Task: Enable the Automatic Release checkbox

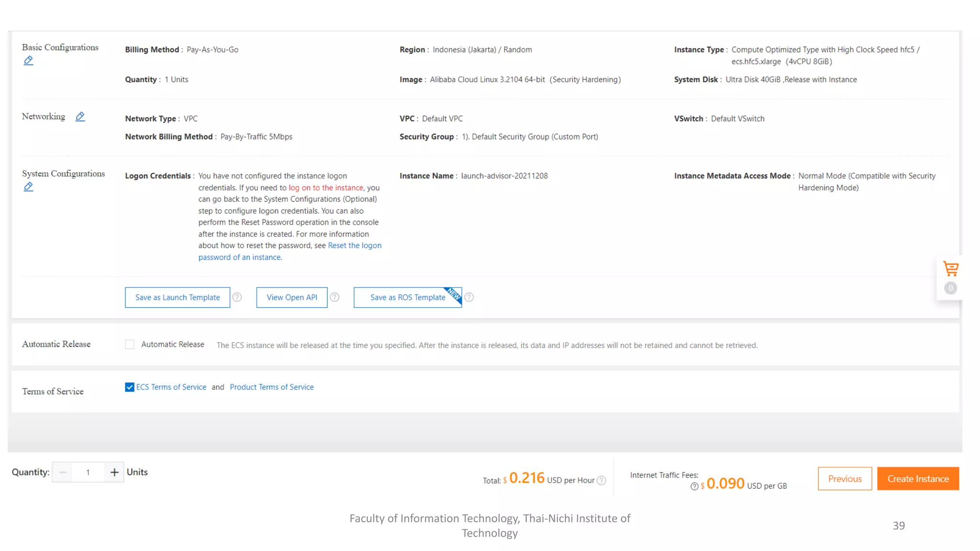Action: pos(130,344)
